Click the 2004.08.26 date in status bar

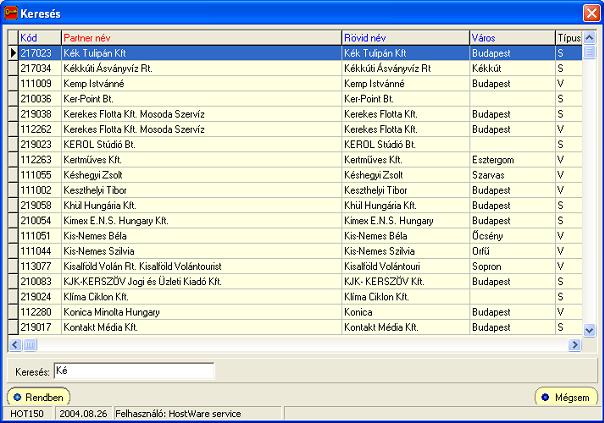click(83, 414)
